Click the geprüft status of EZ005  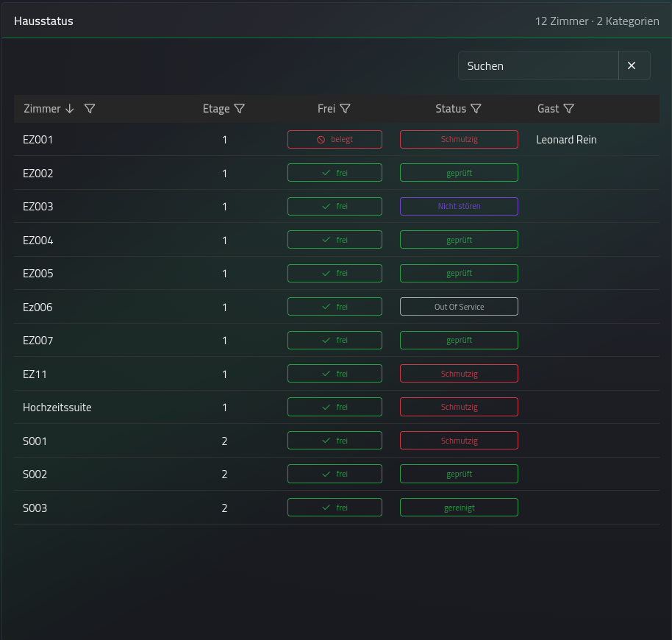(x=459, y=273)
